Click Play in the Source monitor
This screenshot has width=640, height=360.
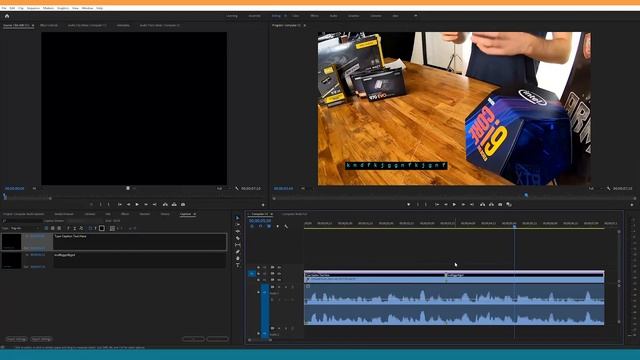(x=137, y=204)
